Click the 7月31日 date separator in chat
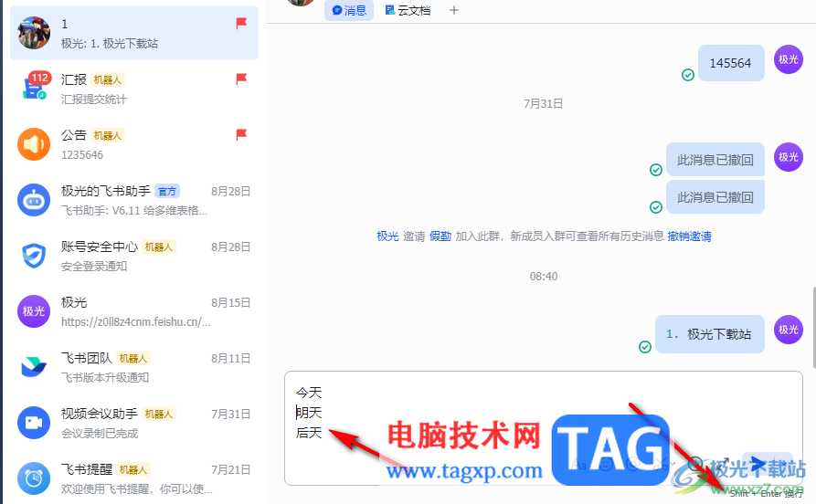This screenshot has width=816, height=504. click(544, 103)
